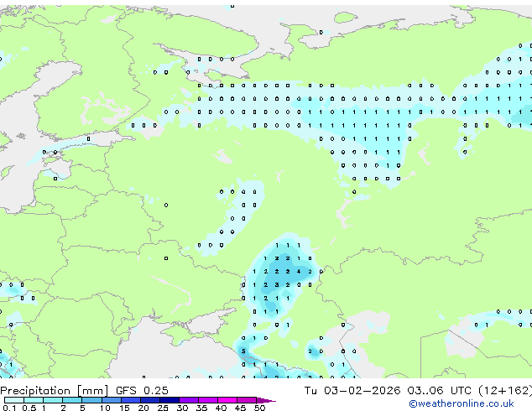Click the 20–25 mm legend color box
Image resolution: width=532 pixels, height=411 pixels.
coord(149,400)
